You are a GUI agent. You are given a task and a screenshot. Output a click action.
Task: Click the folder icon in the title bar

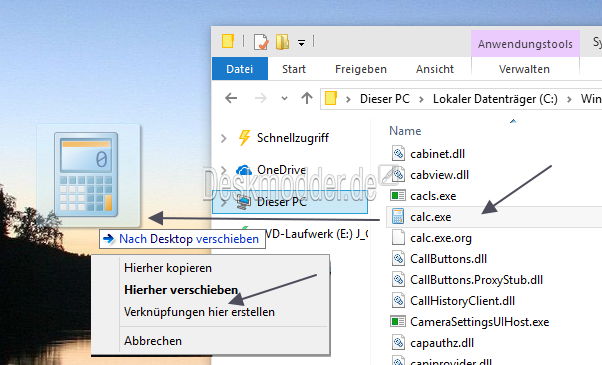click(228, 41)
